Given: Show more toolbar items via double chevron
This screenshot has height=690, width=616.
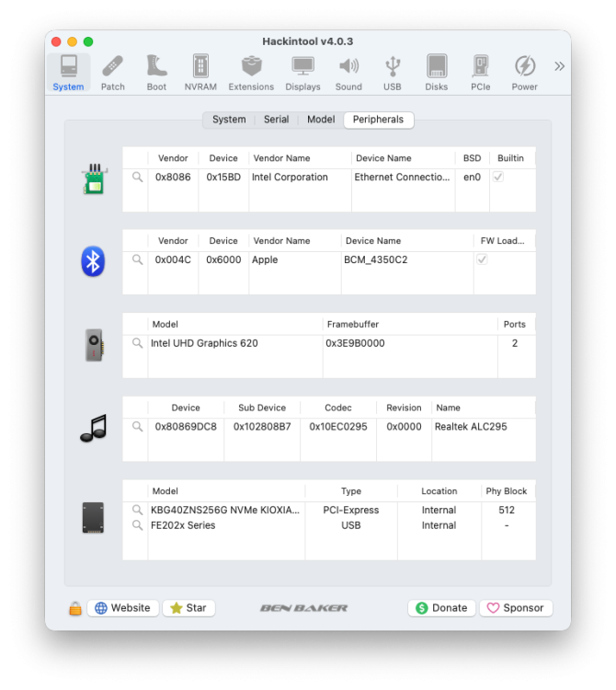Looking at the screenshot, I should coord(559,66).
